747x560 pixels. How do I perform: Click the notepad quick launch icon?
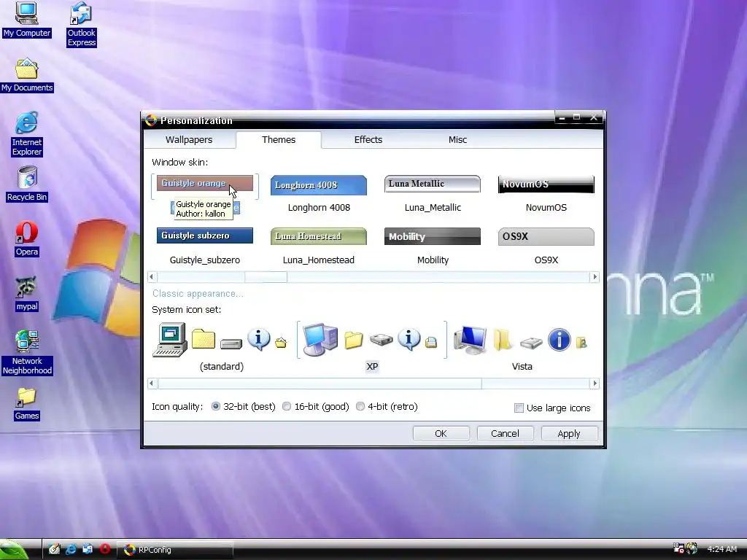pos(54,550)
